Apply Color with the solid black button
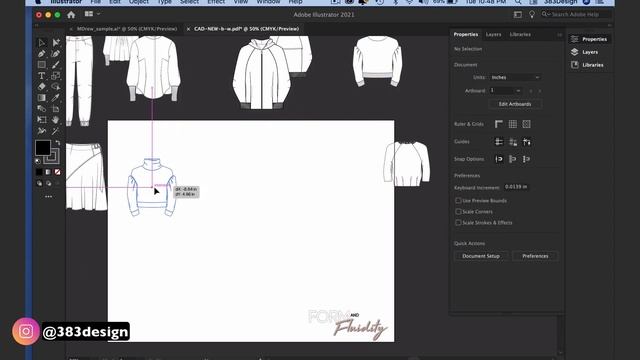640x360 pixels. [x=39, y=172]
